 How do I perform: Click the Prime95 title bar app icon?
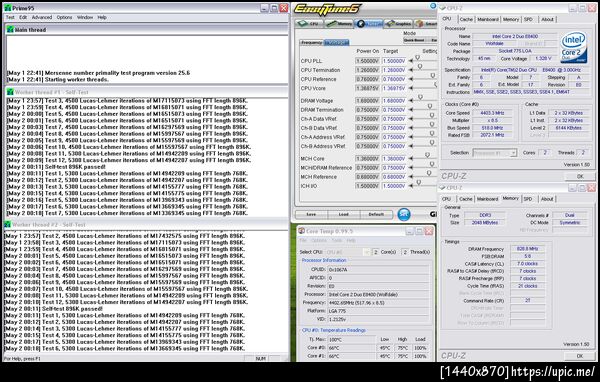coord(7,8)
